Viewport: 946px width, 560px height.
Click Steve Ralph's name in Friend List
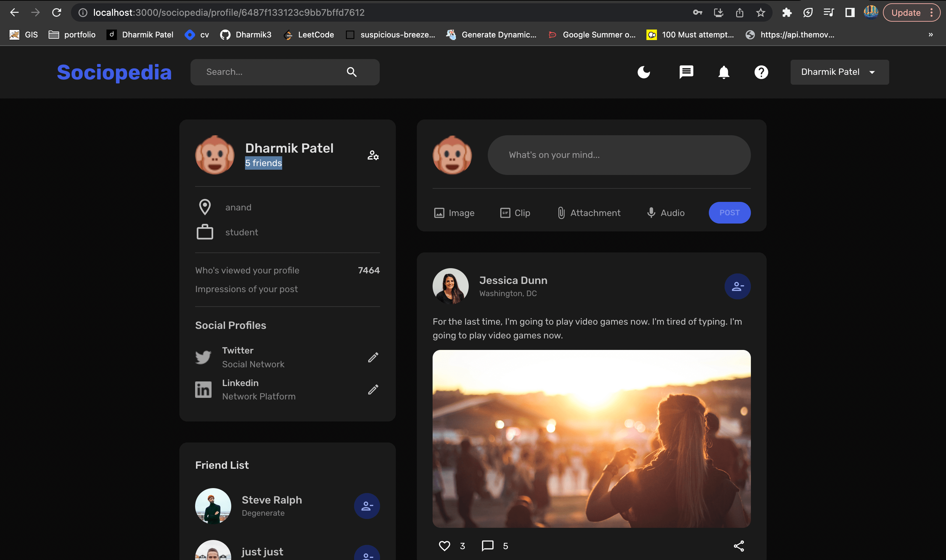tap(272, 500)
